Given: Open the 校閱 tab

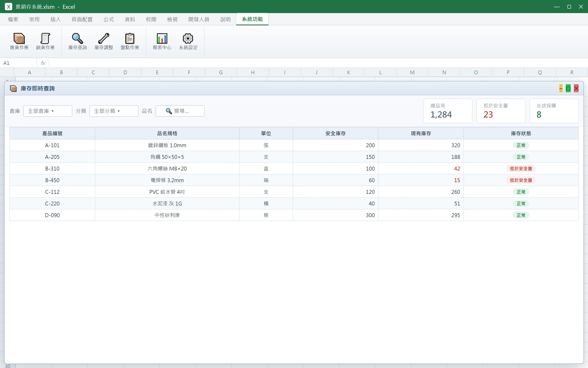Looking at the screenshot, I should point(151,19).
